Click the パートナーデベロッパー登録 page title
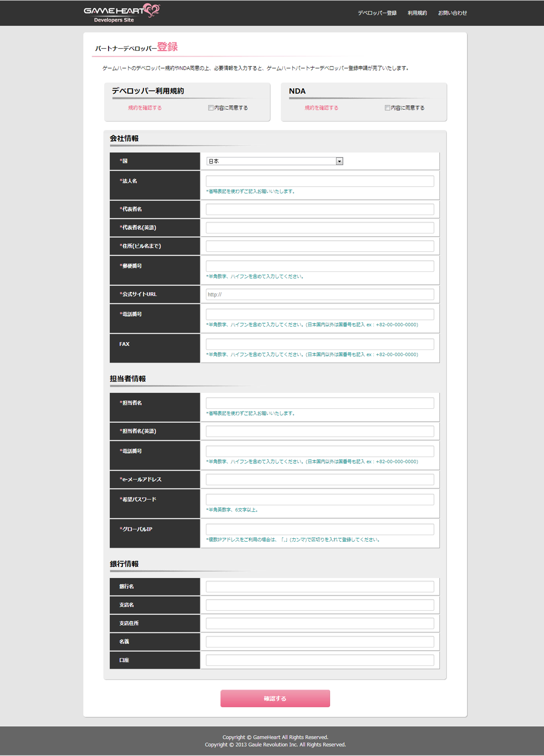 pyautogui.click(x=136, y=47)
